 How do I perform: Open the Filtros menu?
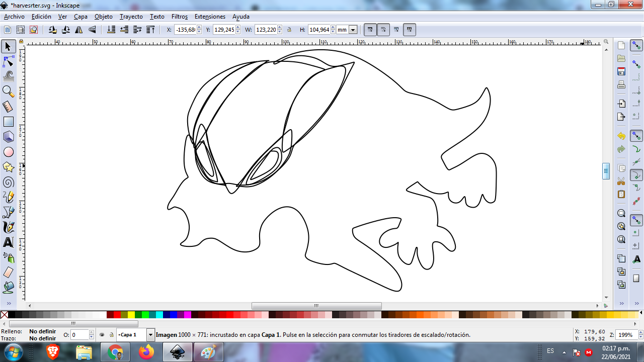pos(180,17)
